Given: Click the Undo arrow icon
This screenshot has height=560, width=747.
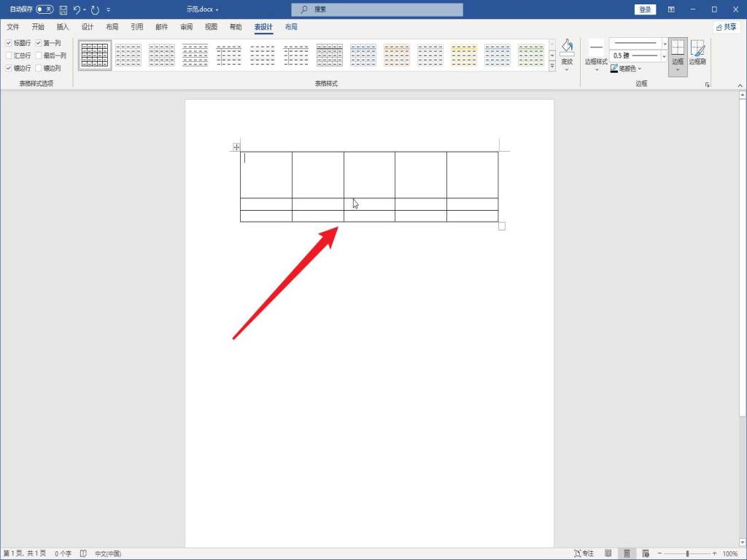Looking at the screenshot, I should point(77,9).
